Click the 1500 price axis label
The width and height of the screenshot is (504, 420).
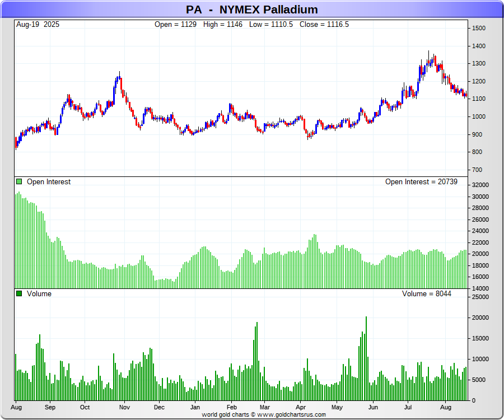point(479,28)
